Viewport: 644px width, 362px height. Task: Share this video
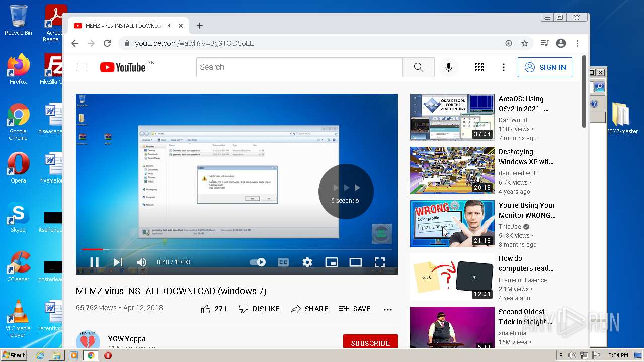tap(309, 309)
